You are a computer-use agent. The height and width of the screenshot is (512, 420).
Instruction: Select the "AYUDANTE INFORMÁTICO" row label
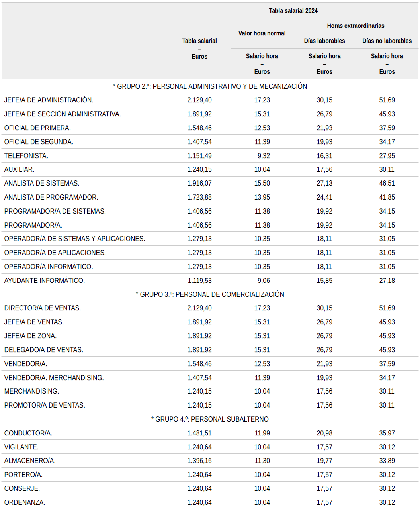tap(45, 281)
